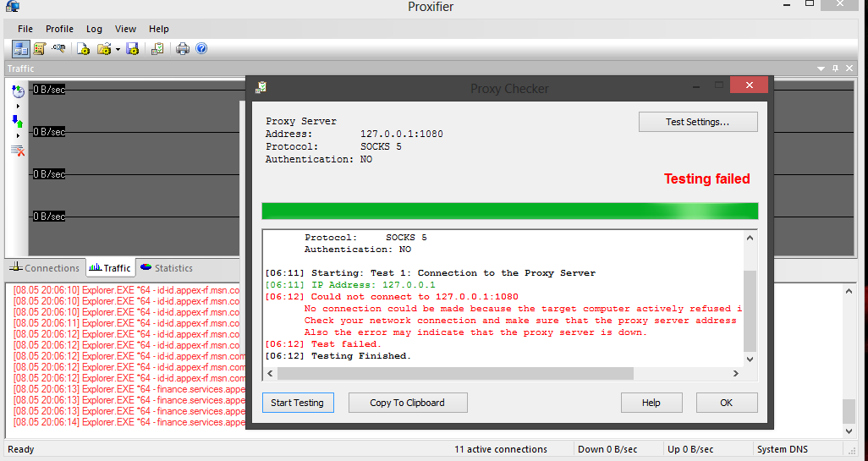This screenshot has width=868, height=461.
Task: Click '11 active connections' in status bar
Action: pyautogui.click(x=501, y=449)
